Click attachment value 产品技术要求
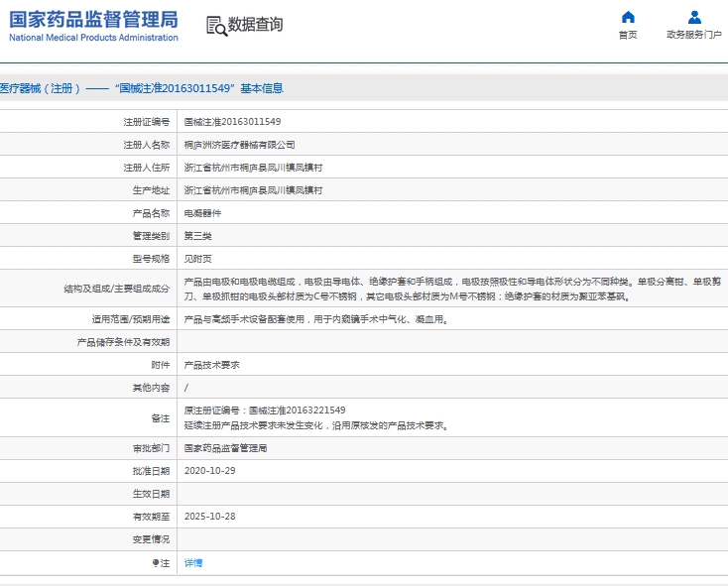 click(x=211, y=365)
